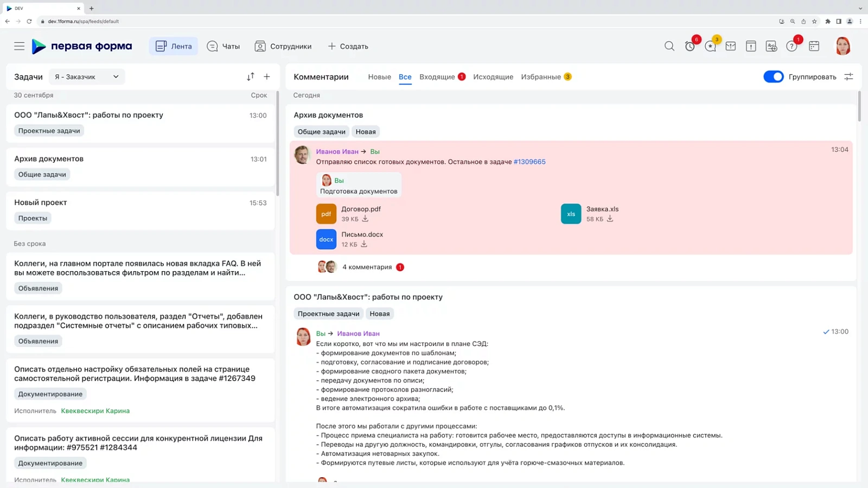
Task: Open the search magnifier in the header
Action: click(x=669, y=46)
